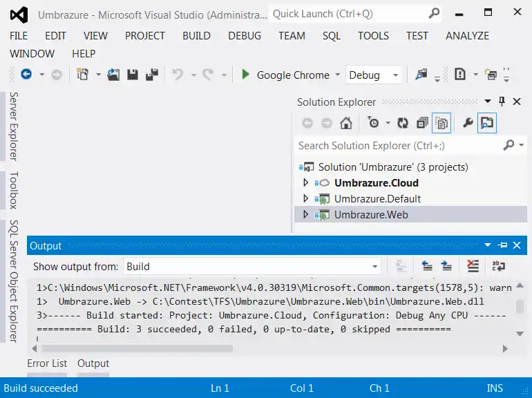Click the Pending Changes Filter clock icon
Screen dimensions: 532x398
373,122
